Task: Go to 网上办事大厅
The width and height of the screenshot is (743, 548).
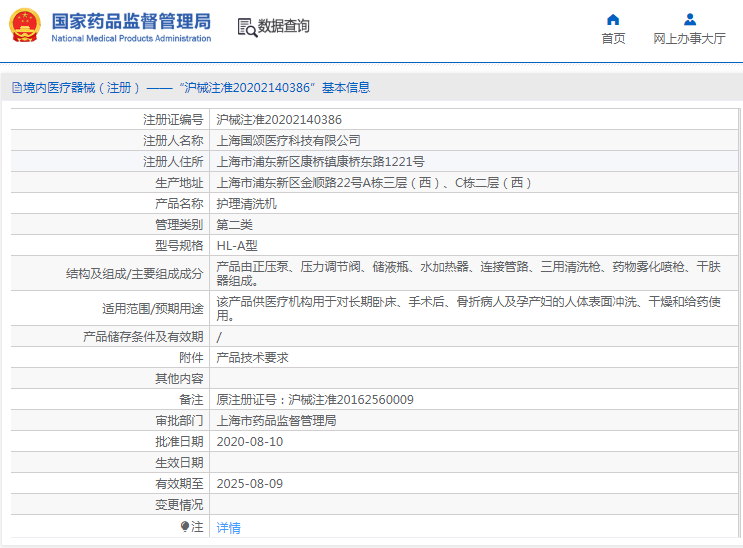Action: click(x=689, y=38)
